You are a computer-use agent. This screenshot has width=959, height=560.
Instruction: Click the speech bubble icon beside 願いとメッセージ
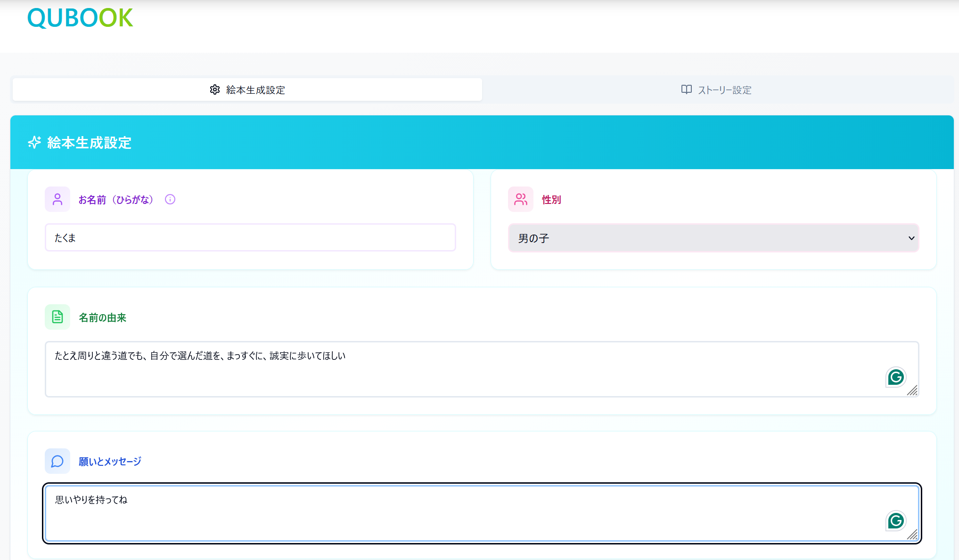[x=57, y=461]
